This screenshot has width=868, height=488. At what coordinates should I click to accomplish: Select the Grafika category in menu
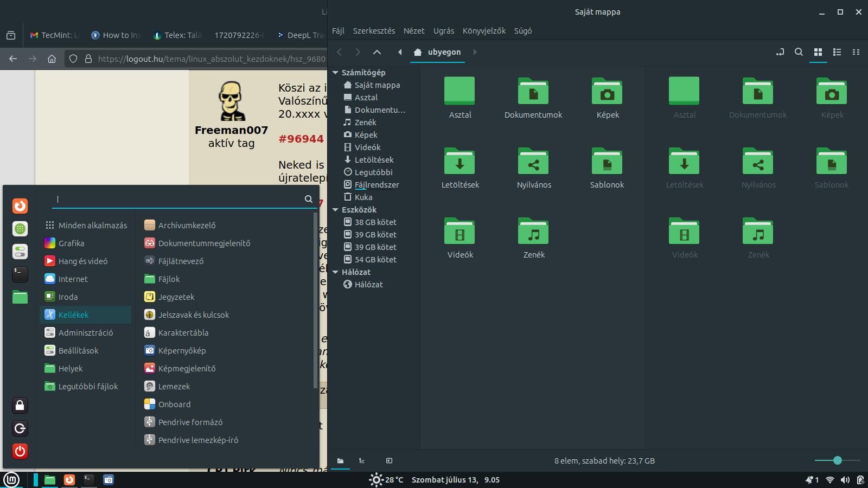click(x=85, y=243)
